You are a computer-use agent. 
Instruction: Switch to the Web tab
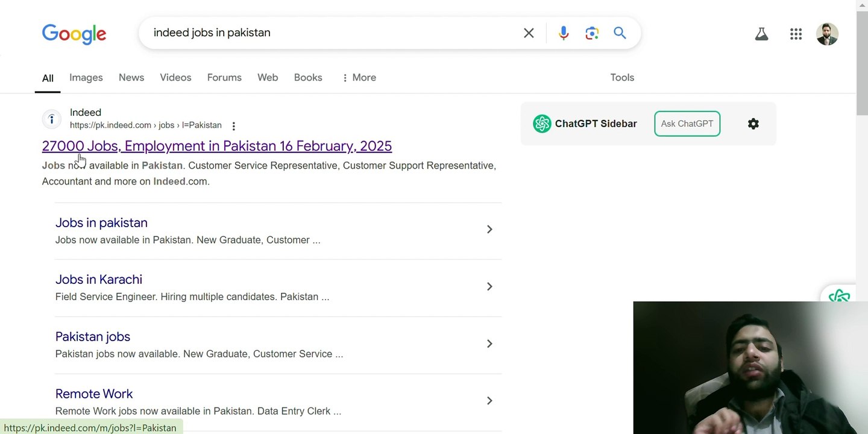tap(268, 77)
